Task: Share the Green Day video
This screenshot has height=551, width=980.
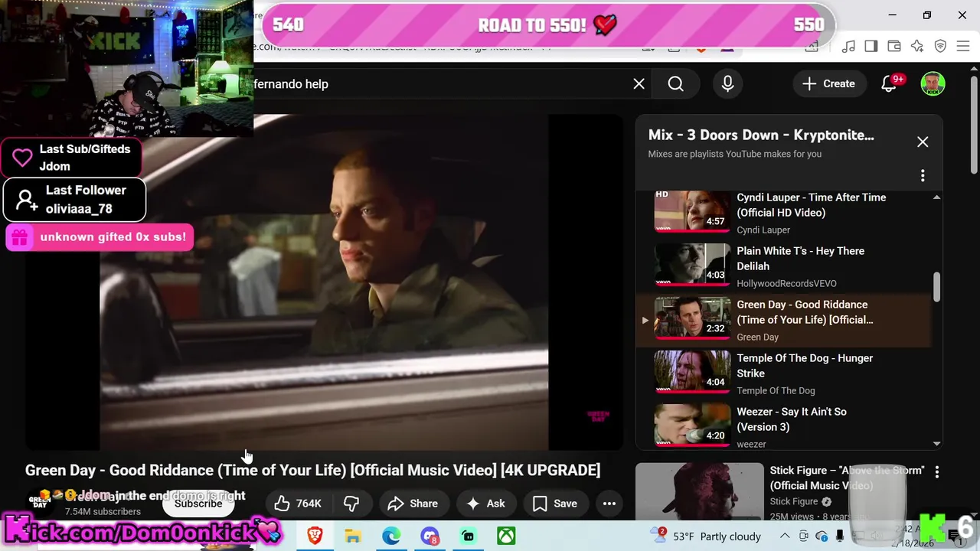Action: [413, 504]
